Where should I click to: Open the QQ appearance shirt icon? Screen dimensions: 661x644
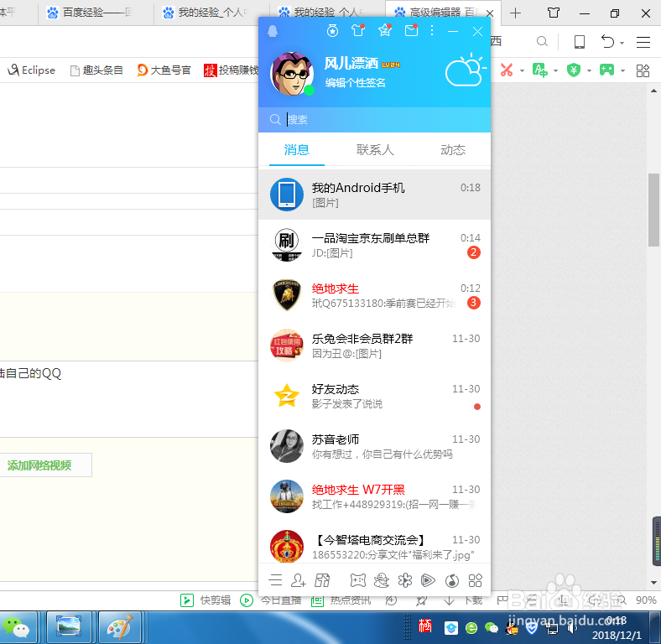pyautogui.click(x=358, y=31)
